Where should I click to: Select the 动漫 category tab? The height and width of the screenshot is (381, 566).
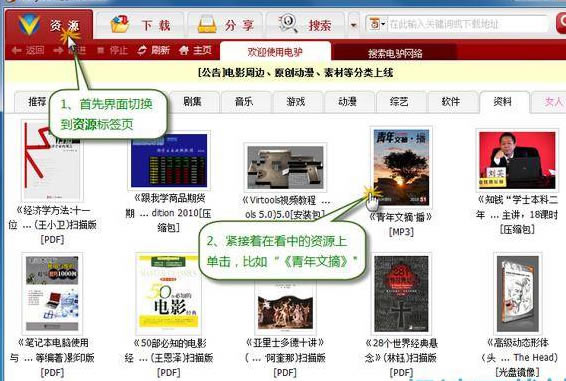tap(347, 102)
